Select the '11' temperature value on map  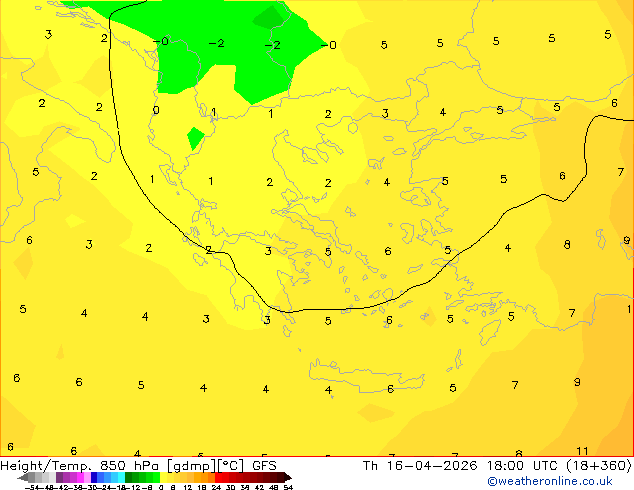pyautogui.click(x=582, y=451)
